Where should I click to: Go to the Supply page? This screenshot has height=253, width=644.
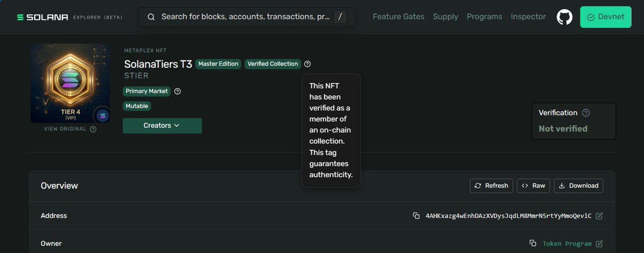[445, 17]
